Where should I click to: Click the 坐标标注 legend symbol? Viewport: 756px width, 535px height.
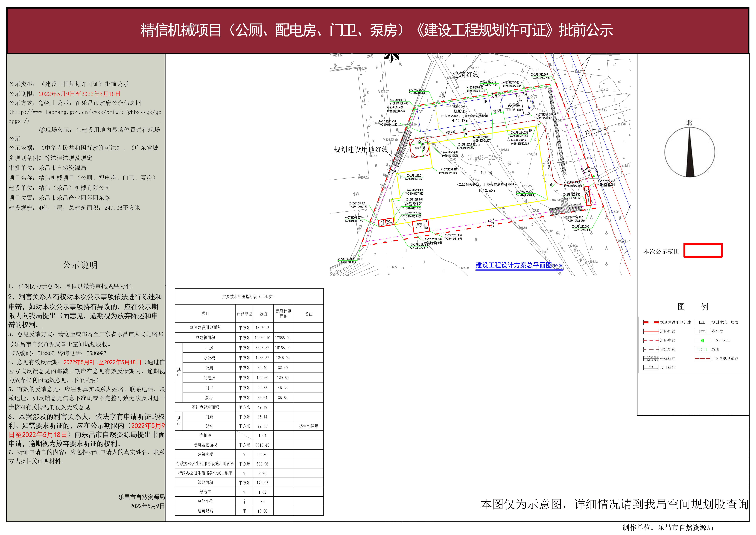651,358
